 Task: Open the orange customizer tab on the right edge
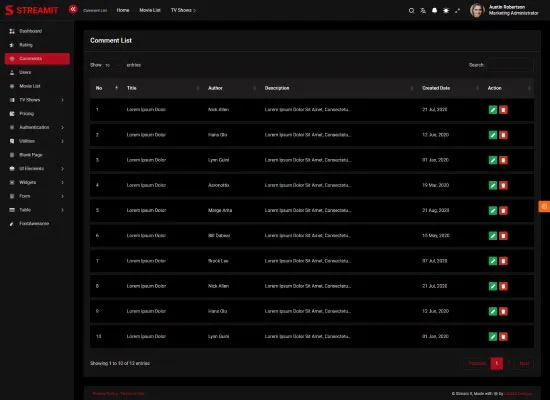pos(544,206)
